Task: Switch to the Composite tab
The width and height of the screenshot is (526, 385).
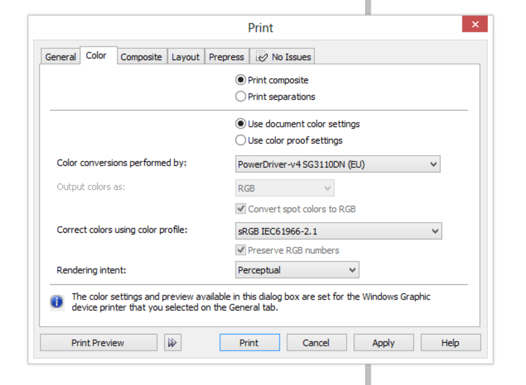Action: 142,57
